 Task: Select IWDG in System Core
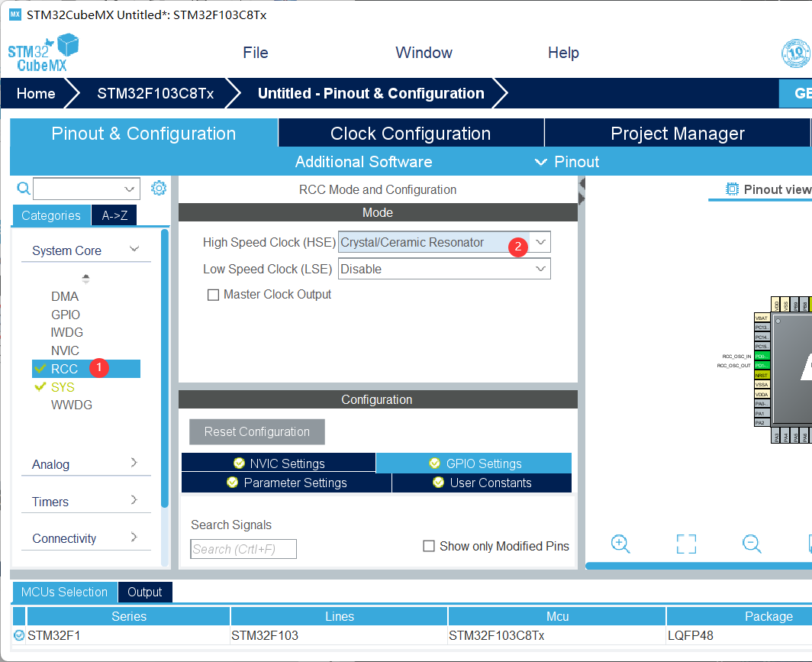click(x=67, y=332)
